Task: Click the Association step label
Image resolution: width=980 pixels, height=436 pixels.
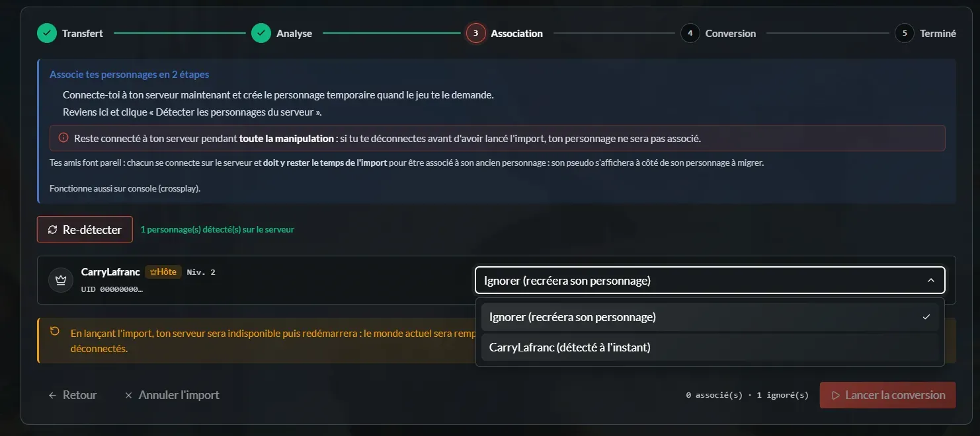Action: [516, 33]
